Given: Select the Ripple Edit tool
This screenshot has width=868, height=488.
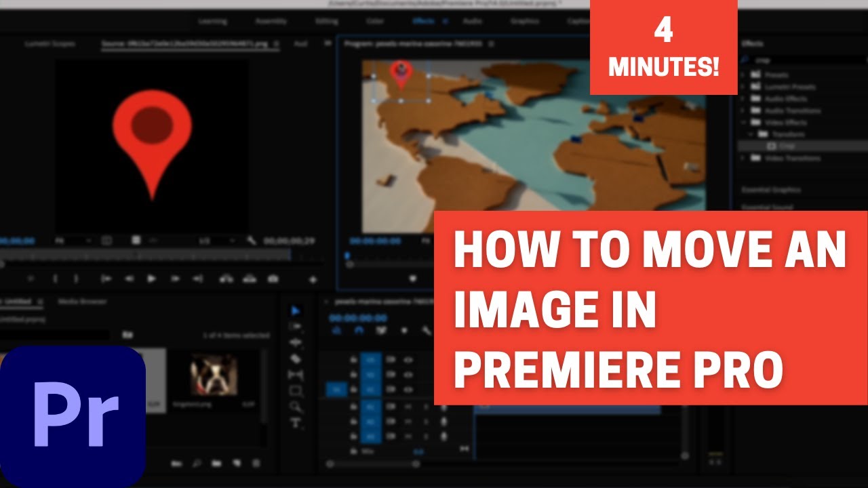Looking at the screenshot, I should pos(296,342).
